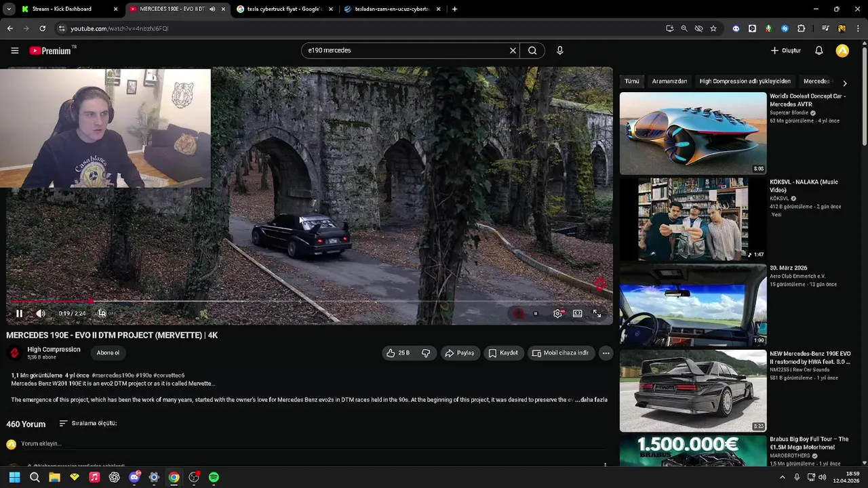Toggle the autoplay switch in the player

535,314
